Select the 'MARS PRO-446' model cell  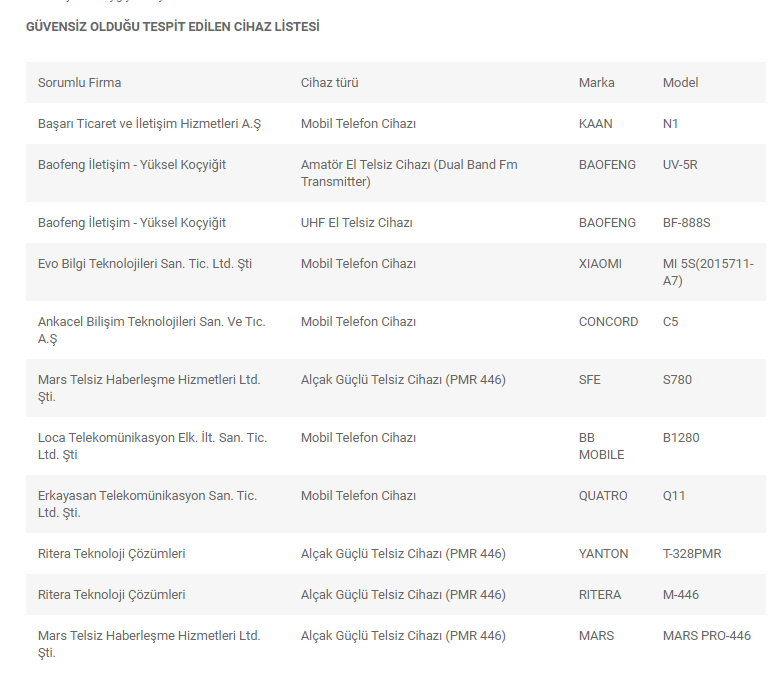pyautogui.click(x=706, y=635)
